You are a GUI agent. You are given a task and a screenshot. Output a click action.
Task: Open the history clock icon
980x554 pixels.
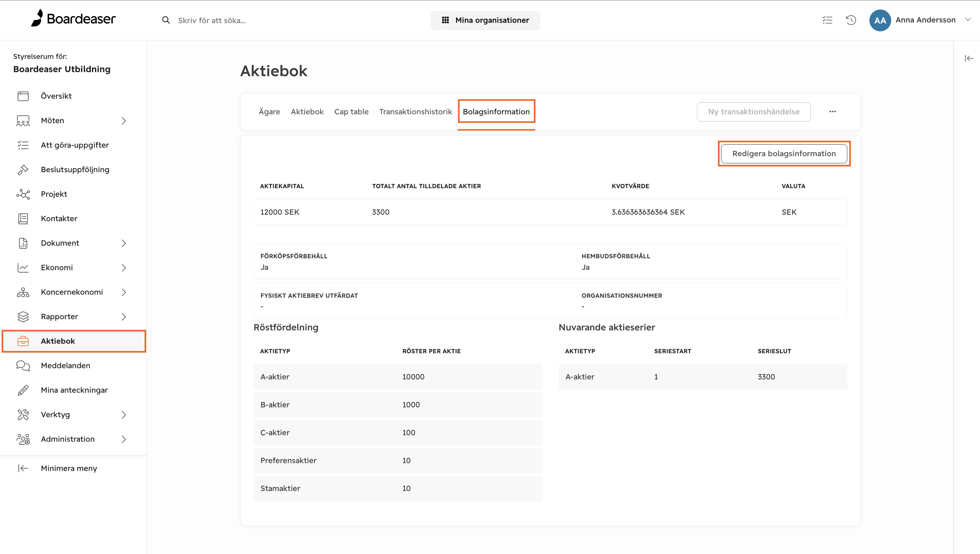851,20
